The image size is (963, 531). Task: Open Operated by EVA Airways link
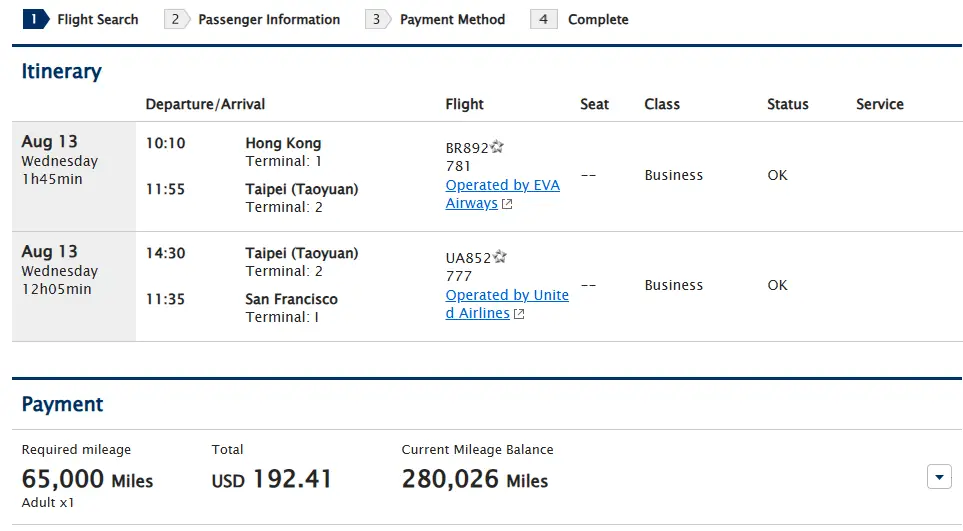coord(502,194)
